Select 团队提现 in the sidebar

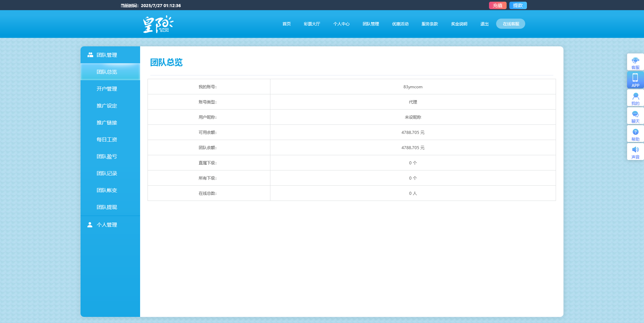pyautogui.click(x=110, y=207)
